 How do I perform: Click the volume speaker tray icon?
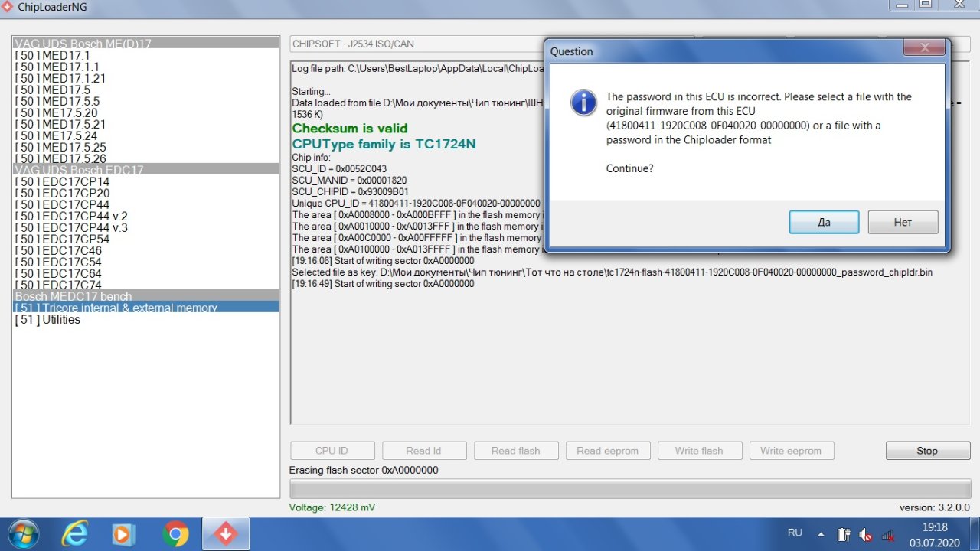click(x=866, y=534)
